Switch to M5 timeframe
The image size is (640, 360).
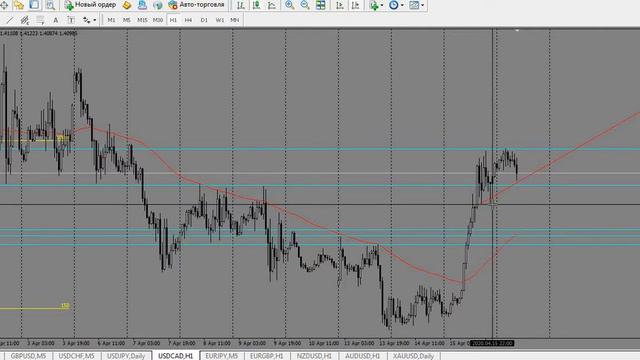pos(127,20)
